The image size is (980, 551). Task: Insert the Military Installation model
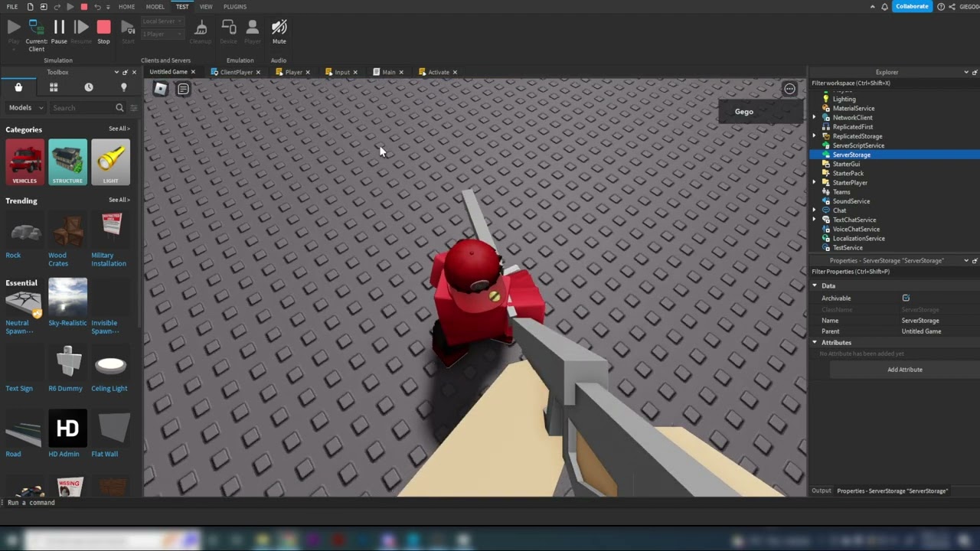(111, 232)
